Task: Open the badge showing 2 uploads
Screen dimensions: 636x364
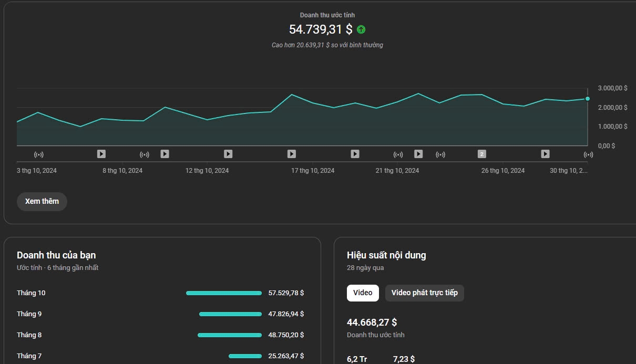Action: pos(481,154)
